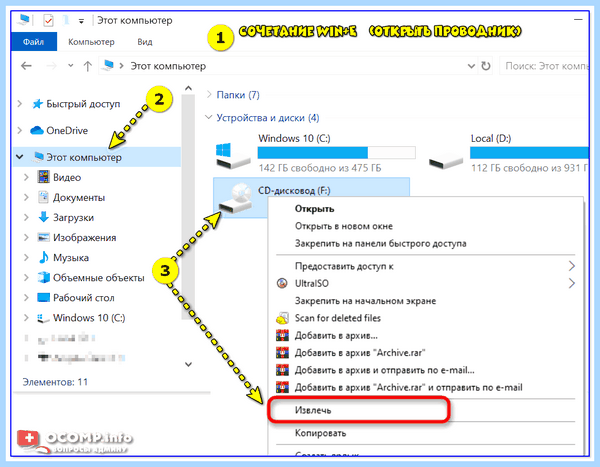Switch to the Компьютер ribbon tab
The height and width of the screenshot is (467, 600).
coord(91,42)
